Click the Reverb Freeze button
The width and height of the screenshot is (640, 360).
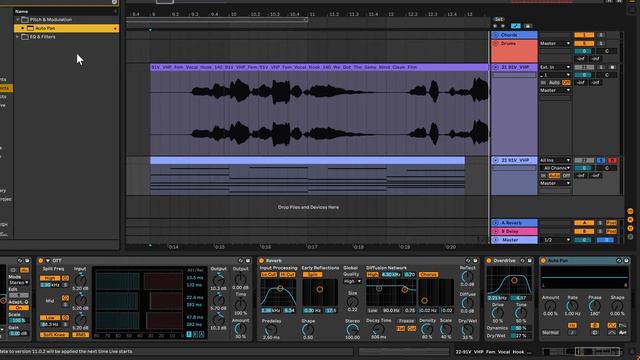point(406,321)
